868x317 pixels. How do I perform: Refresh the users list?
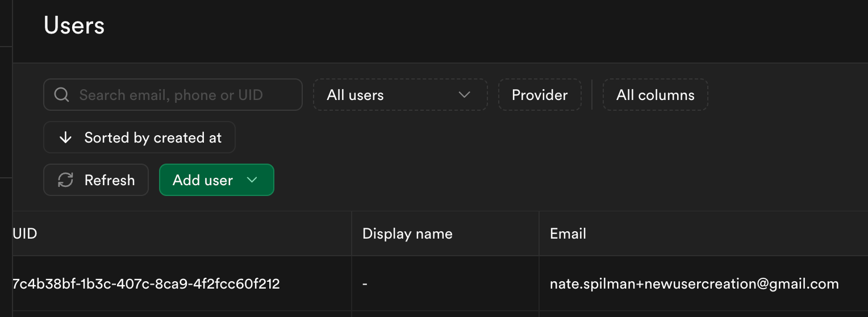[x=96, y=180]
